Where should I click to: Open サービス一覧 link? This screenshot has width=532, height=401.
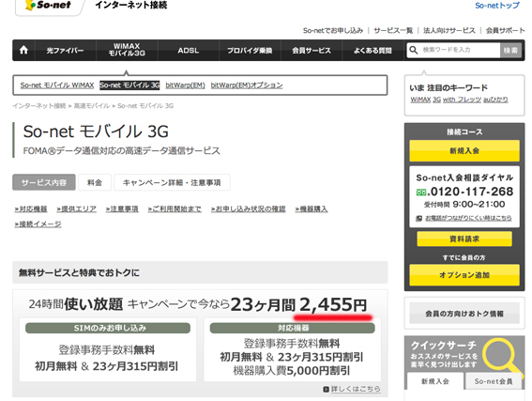(x=393, y=31)
